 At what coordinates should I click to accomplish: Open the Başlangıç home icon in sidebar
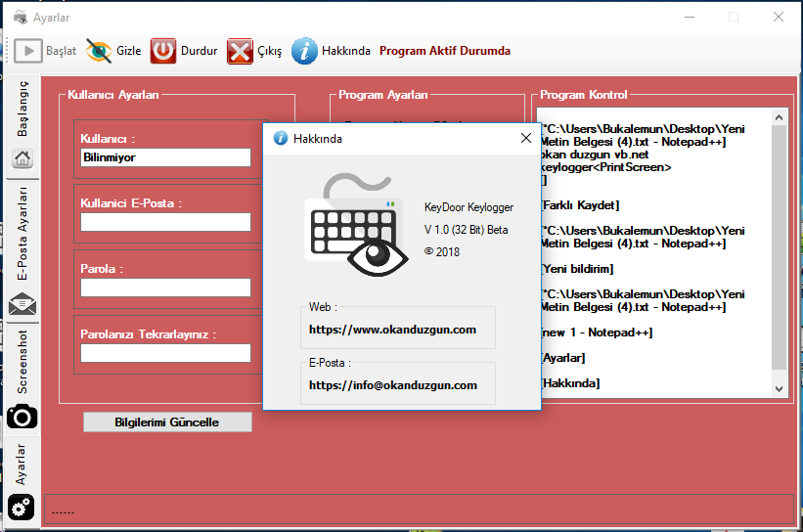tap(22, 158)
